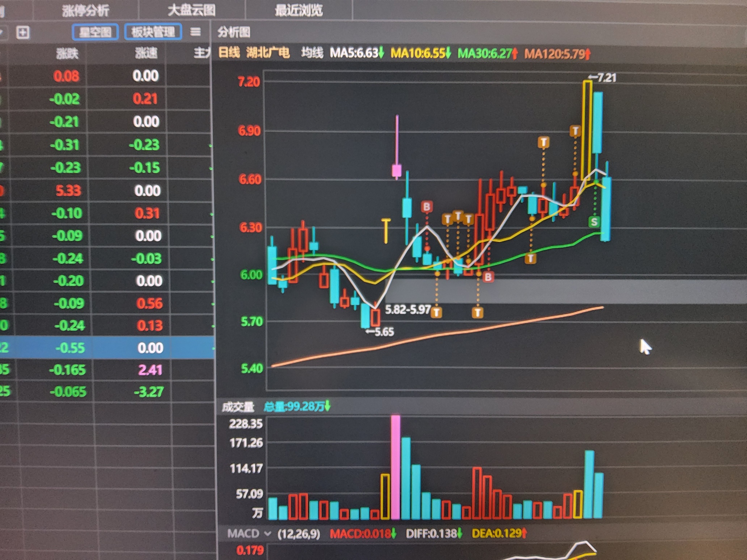The height and width of the screenshot is (560, 747).
Task: Open the hamburger list menu icon
Action: click(x=195, y=32)
